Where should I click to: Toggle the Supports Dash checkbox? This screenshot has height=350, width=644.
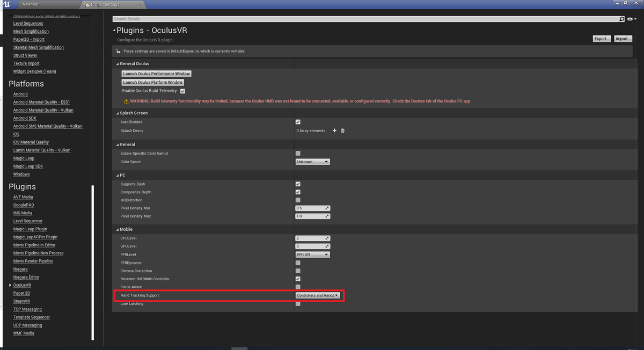point(298,184)
